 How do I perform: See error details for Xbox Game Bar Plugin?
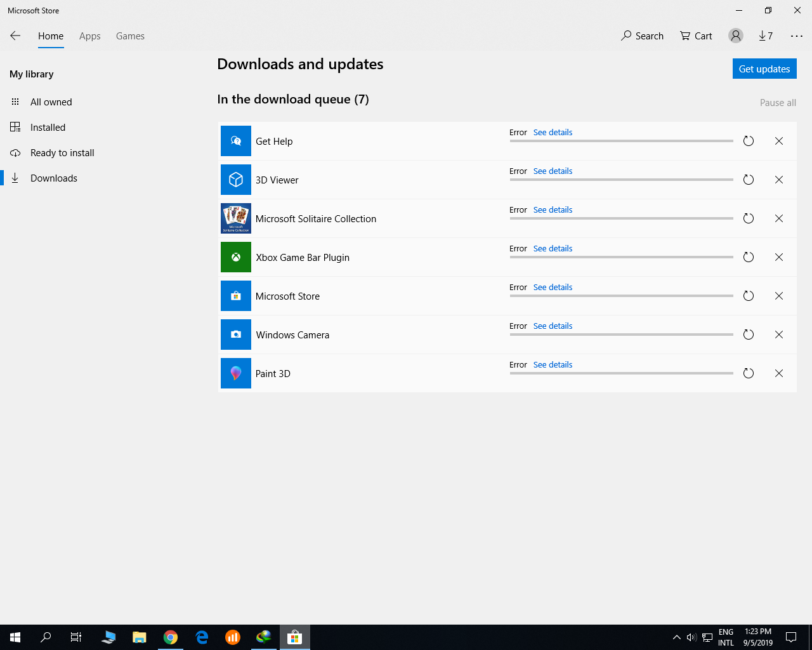[553, 248]
